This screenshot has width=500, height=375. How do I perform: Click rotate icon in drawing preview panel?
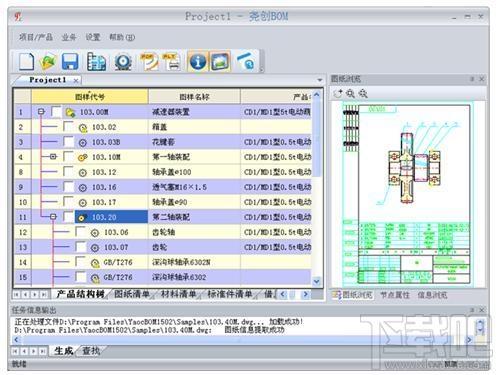[338, 94]
